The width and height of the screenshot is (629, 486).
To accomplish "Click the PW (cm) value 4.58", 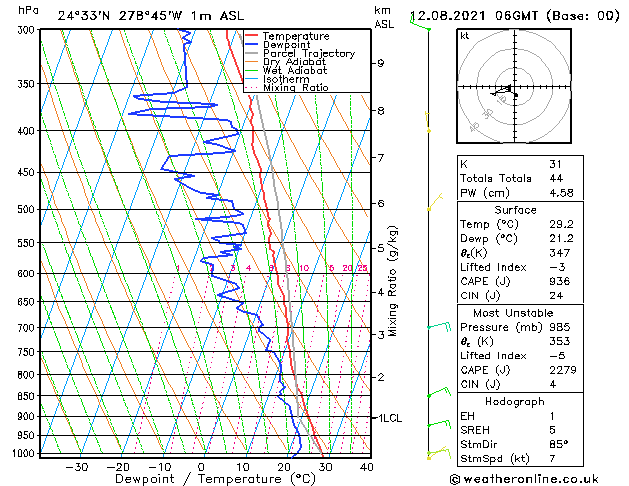I will 561,193.
